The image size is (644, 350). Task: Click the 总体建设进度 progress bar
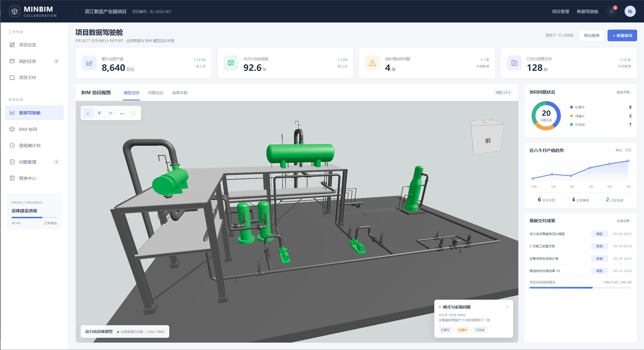point(34,217)
